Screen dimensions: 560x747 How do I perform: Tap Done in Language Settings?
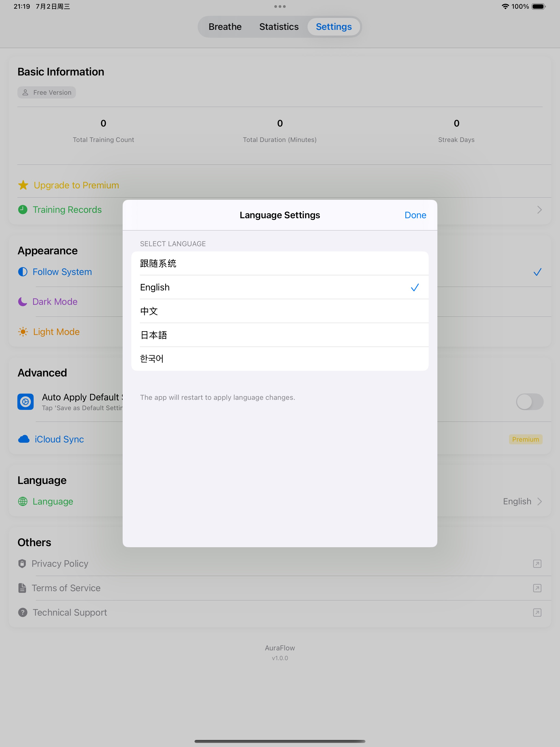415,215
